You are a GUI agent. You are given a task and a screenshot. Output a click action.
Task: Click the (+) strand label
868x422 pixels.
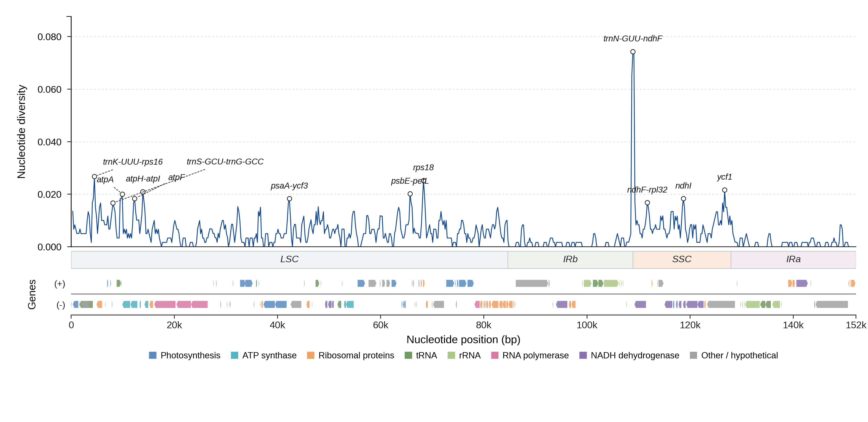coord(60,284)
